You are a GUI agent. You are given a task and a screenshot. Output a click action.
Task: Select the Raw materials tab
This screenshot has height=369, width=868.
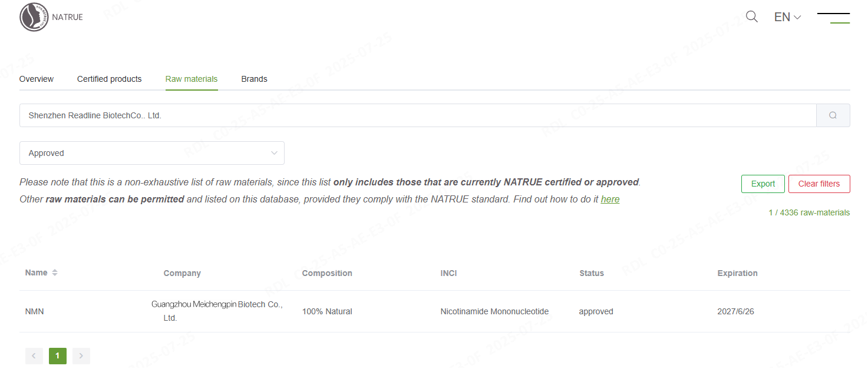tap(192, 79)
